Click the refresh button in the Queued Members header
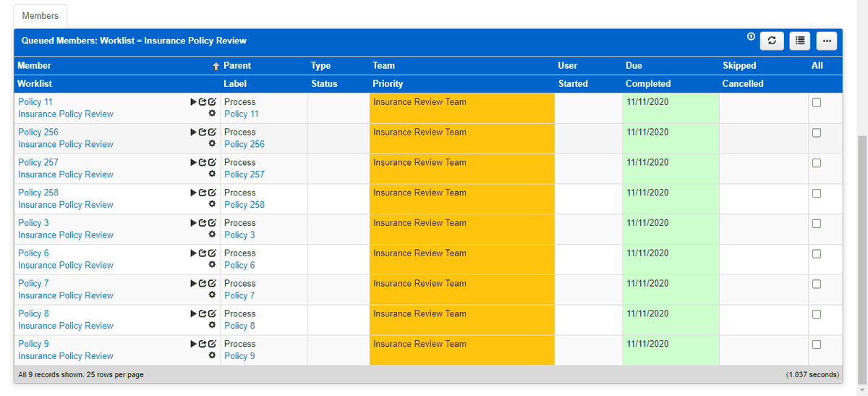The width and height of the screenshot is (868, 396). [772, 41]
